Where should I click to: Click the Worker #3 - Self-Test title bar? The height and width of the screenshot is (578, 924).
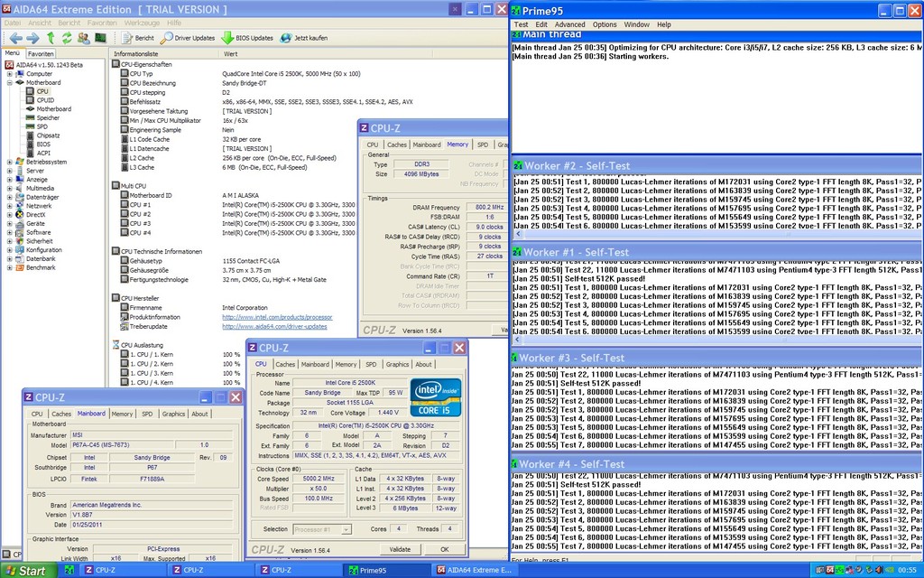click(x=716, y=358)
